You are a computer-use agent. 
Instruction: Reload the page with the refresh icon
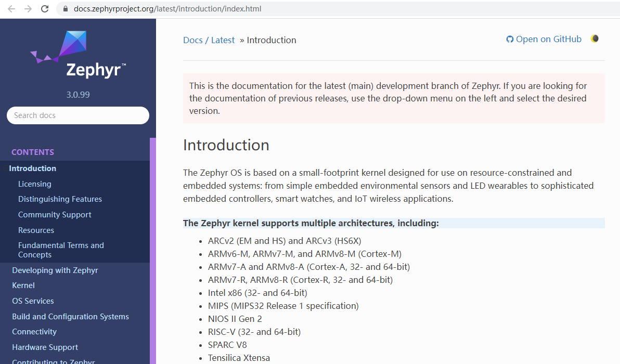point(44,8)
